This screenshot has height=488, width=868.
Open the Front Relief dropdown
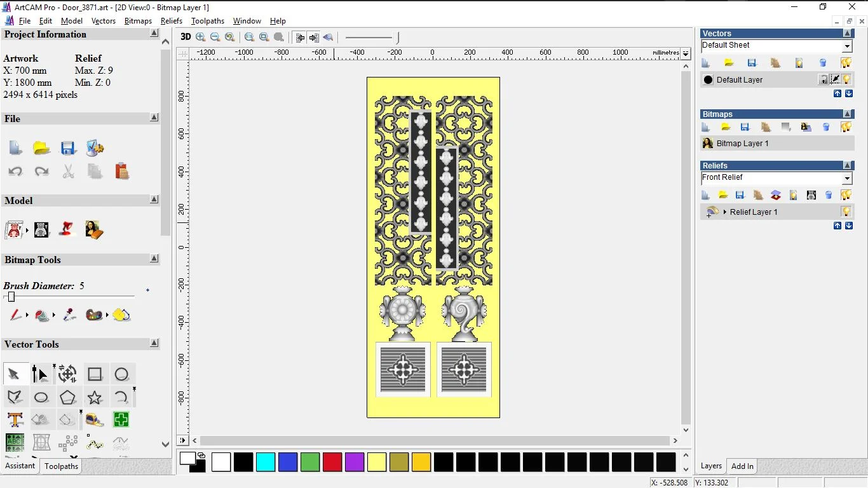tap(847, 179)
